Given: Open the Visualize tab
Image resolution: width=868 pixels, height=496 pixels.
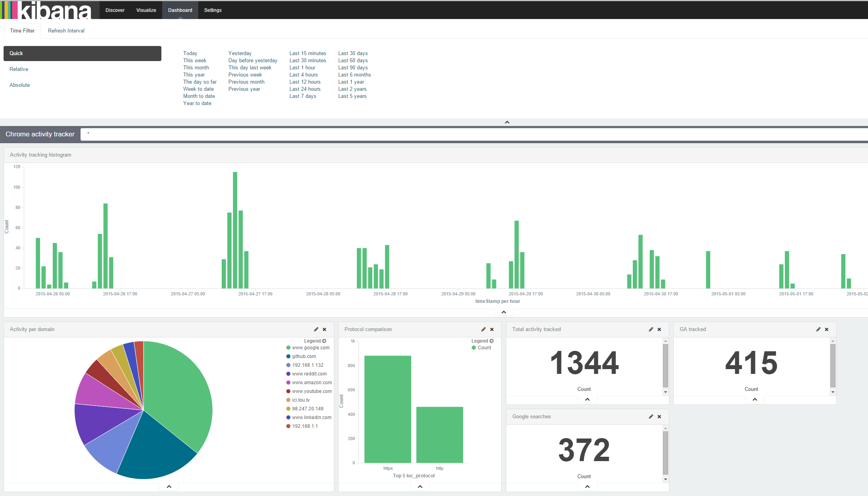Looking at the screenshot, I should tap(146, 10).
